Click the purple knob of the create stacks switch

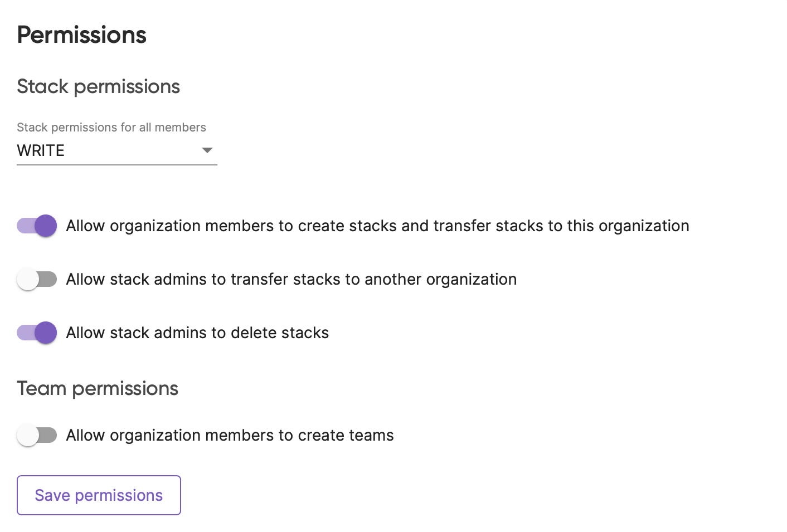pos(46,226)
